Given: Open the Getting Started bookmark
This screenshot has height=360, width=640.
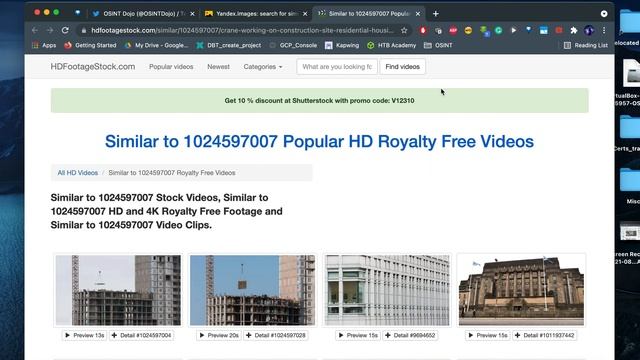Looking at the screenshot, I should [x=90, y=45].
